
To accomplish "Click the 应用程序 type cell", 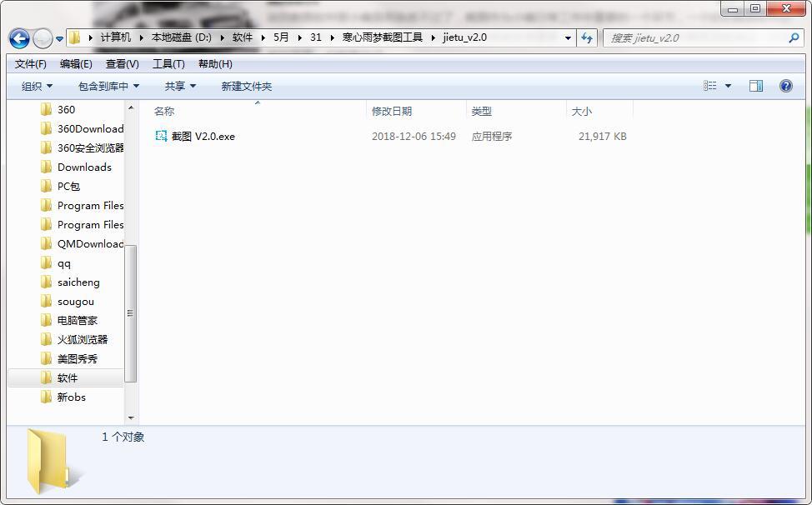I will pyautogui.click(x=491, y=136).
